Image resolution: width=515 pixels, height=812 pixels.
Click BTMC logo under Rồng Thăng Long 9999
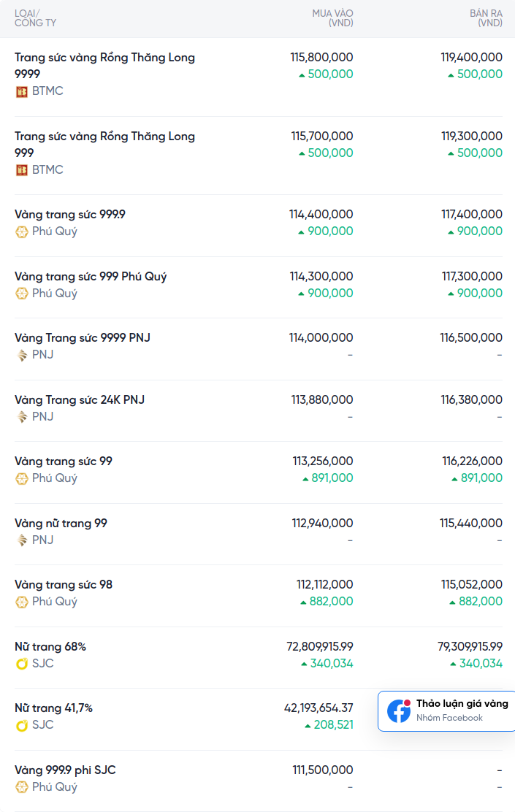click(x=22, y=91)
